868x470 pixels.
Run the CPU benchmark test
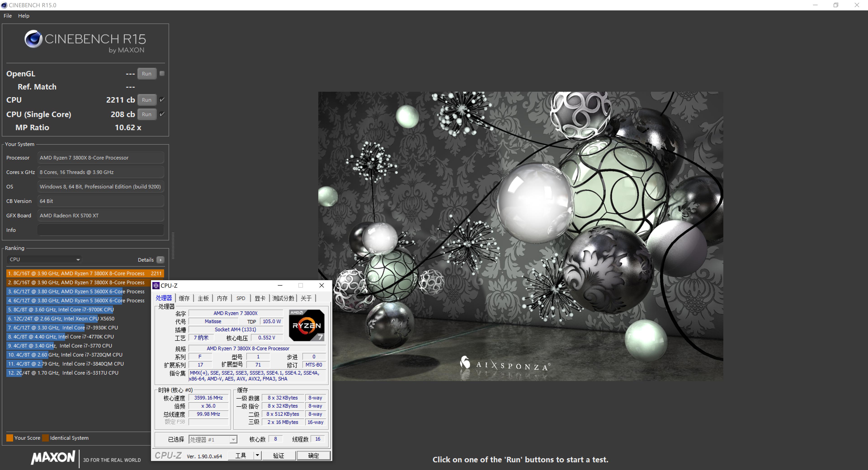coord(146,100)
